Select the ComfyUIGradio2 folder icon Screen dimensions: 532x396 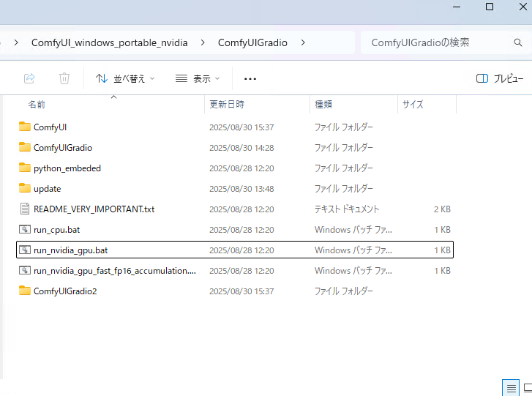[24, 291]
